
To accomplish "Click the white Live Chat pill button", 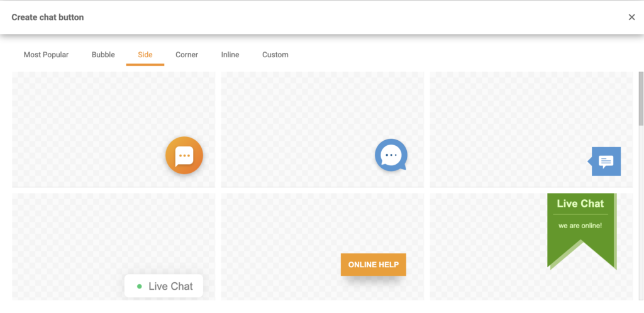I will point(164,286).
